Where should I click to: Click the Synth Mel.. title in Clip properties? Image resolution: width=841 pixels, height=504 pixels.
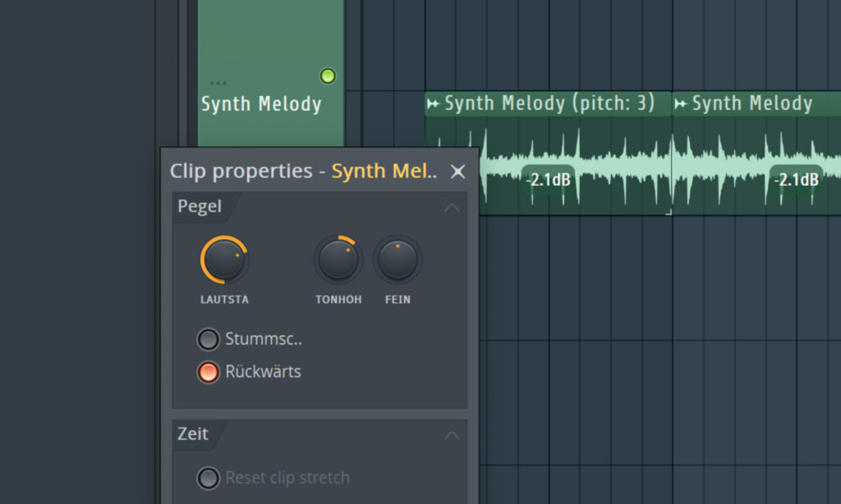pos(384,171)
